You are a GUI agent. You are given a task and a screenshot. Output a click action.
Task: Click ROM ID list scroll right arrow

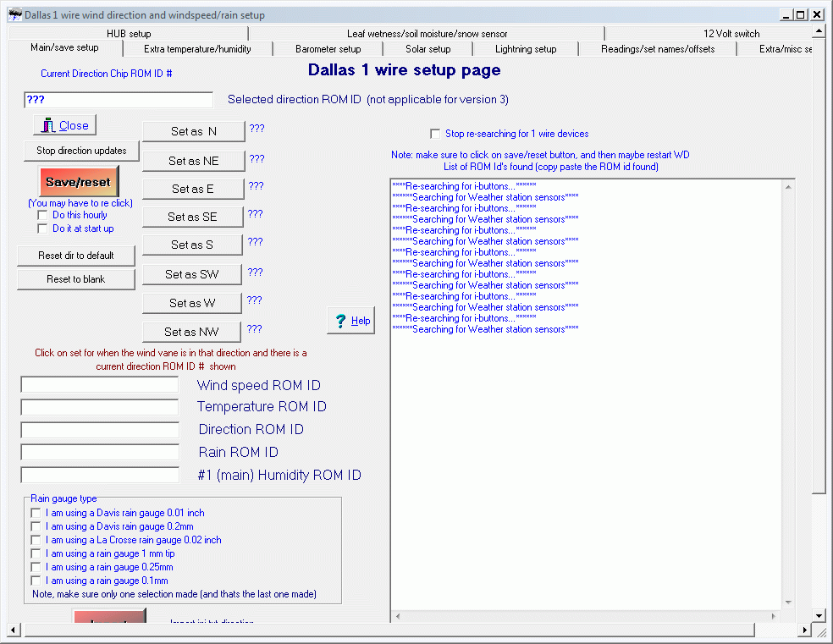pos(774,616)
